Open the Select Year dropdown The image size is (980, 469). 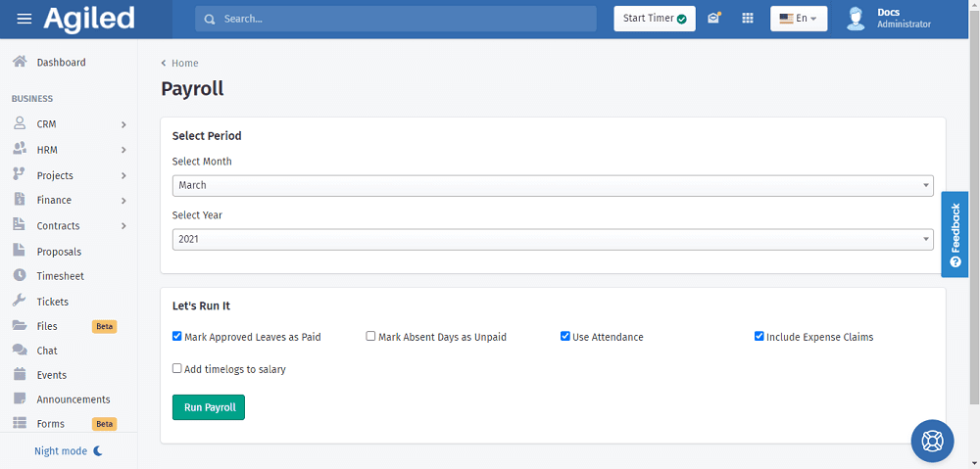553,239
